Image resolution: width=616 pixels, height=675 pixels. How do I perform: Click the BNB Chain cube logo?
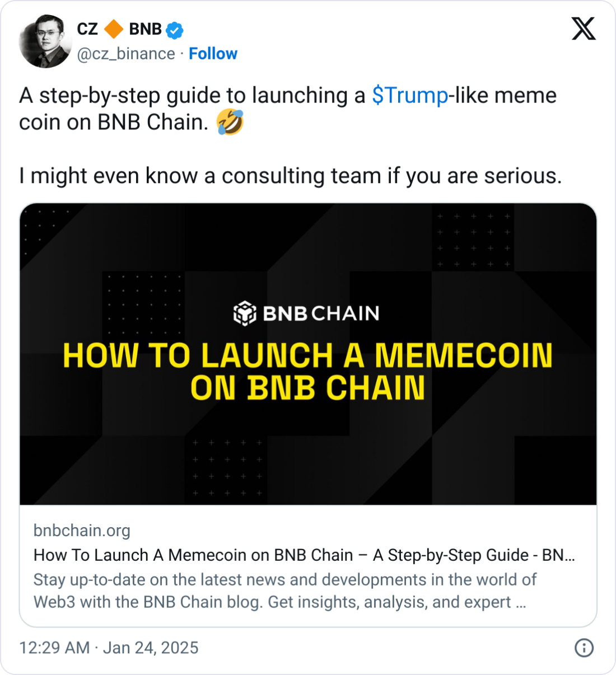click(245, 313)
